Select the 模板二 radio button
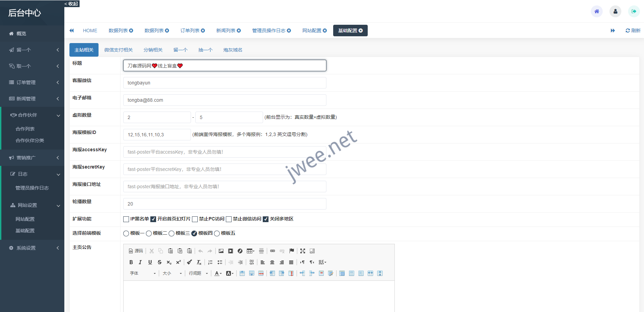Screen dimensions: 644x312 [x=149, y=233]
